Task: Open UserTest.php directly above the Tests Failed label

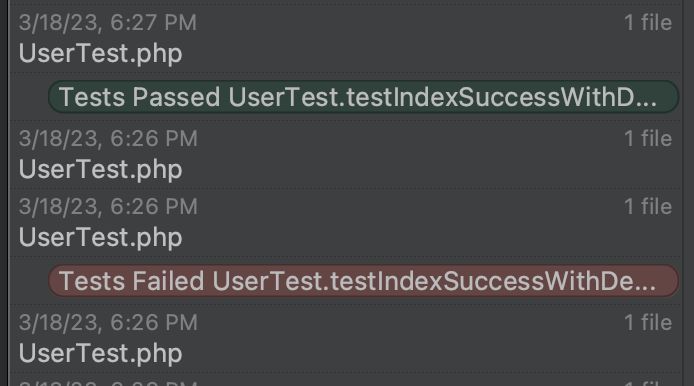Action: pos(100,238)
